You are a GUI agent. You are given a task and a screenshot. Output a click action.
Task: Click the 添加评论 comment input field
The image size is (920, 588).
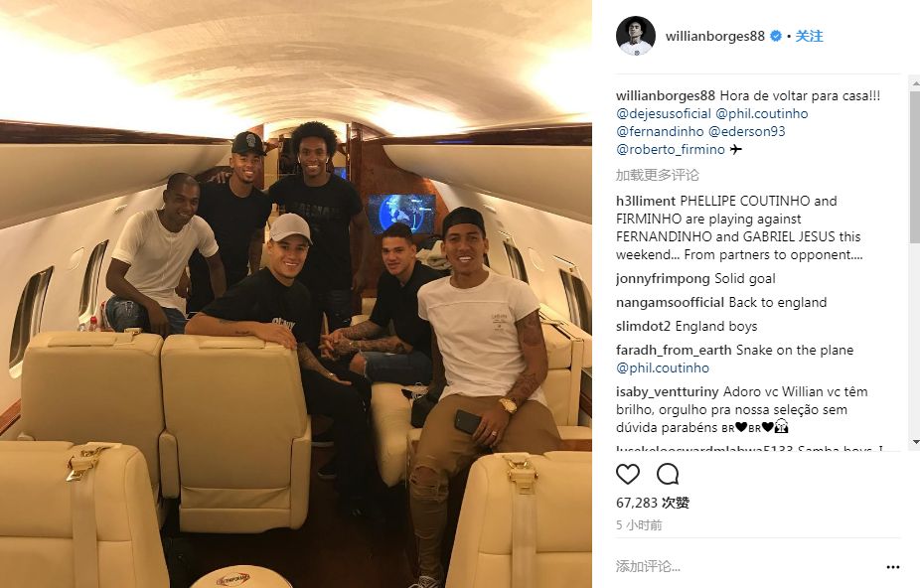[745, 566]
